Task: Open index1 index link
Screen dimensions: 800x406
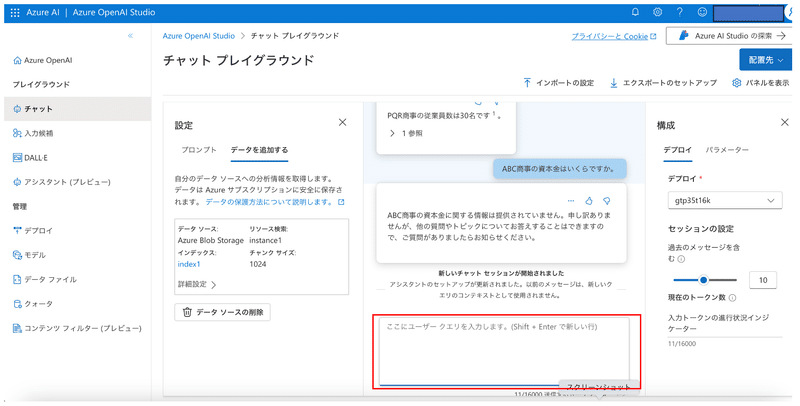Action: (189, 264)
